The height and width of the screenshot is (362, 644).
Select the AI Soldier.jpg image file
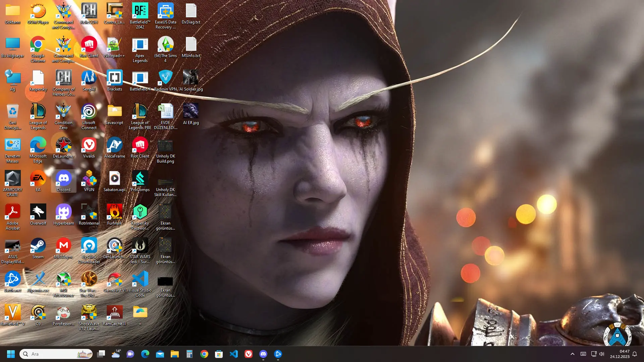pyautogui.click(x=191, y=80)
